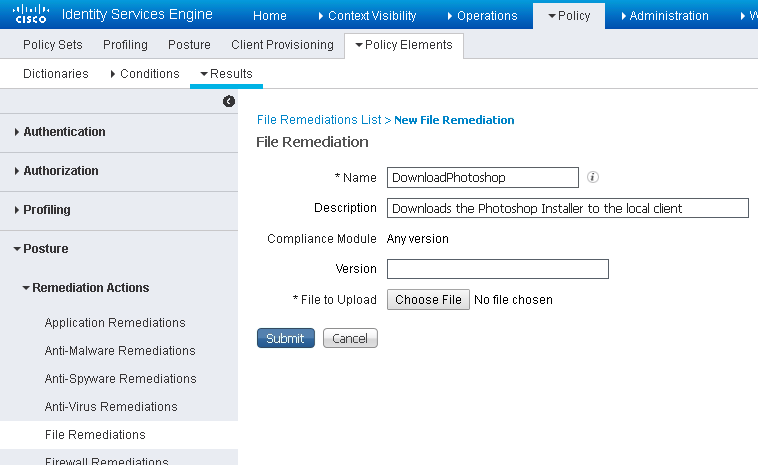The image size is (758, 465).
Task: Select Anti-Malware Remediations in sidebar
Action: 120,351
